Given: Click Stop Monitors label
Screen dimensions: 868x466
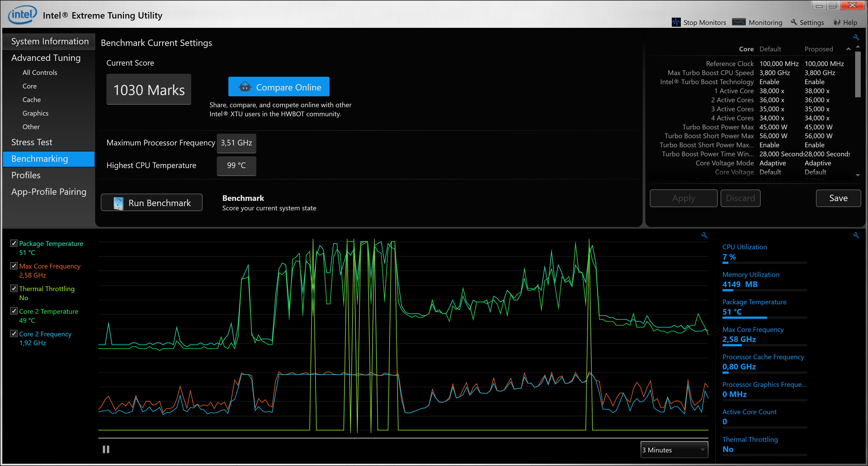Looking at the screenshot, I should coord(705,23).
